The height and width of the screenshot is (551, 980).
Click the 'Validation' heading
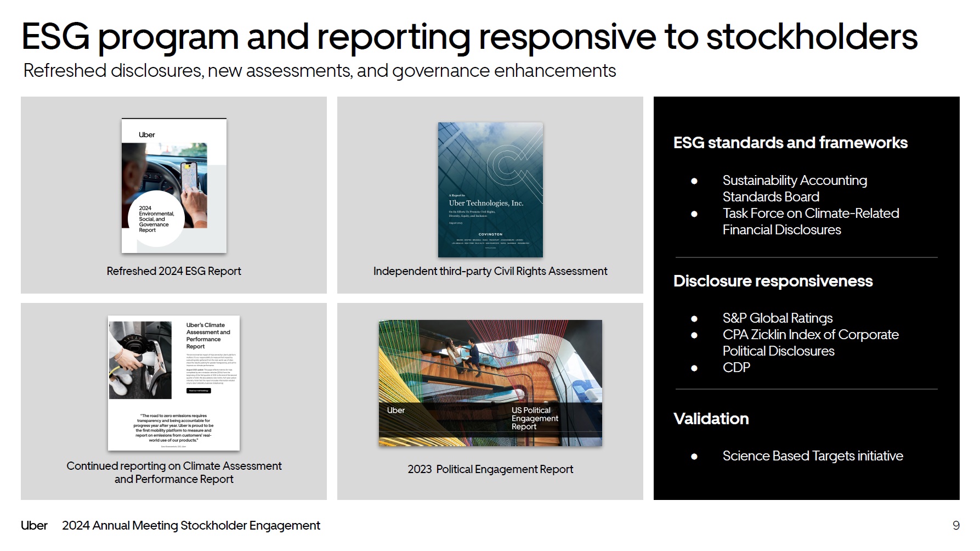[711, 419]
